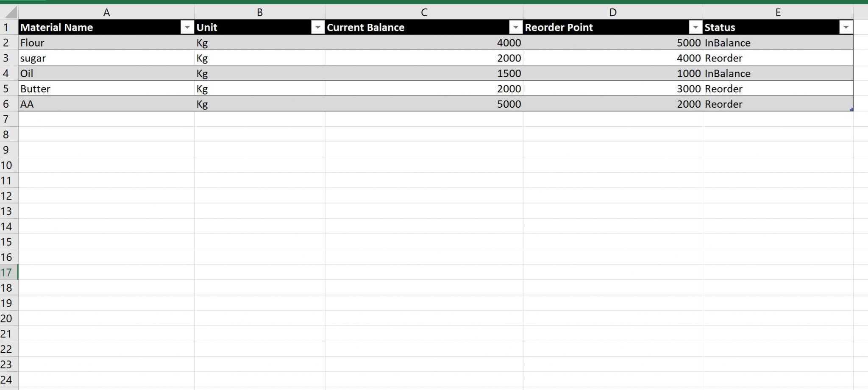The width and height of the screenshot is (868, 390).
Task: Select column A by its header
Action: (x=106, y=12)
